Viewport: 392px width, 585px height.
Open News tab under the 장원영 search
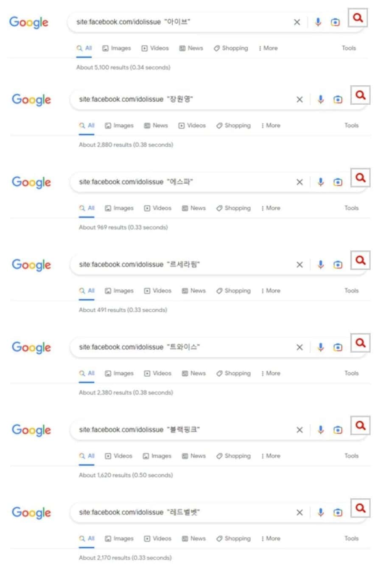156,126
